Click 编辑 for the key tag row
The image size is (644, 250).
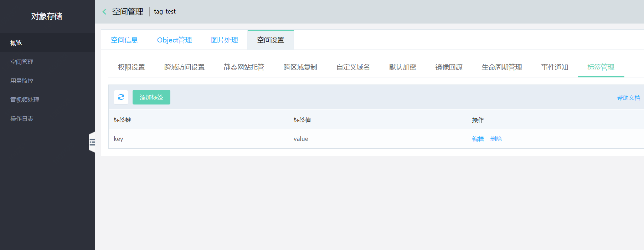pyautogui.click(x=478, y=139)
